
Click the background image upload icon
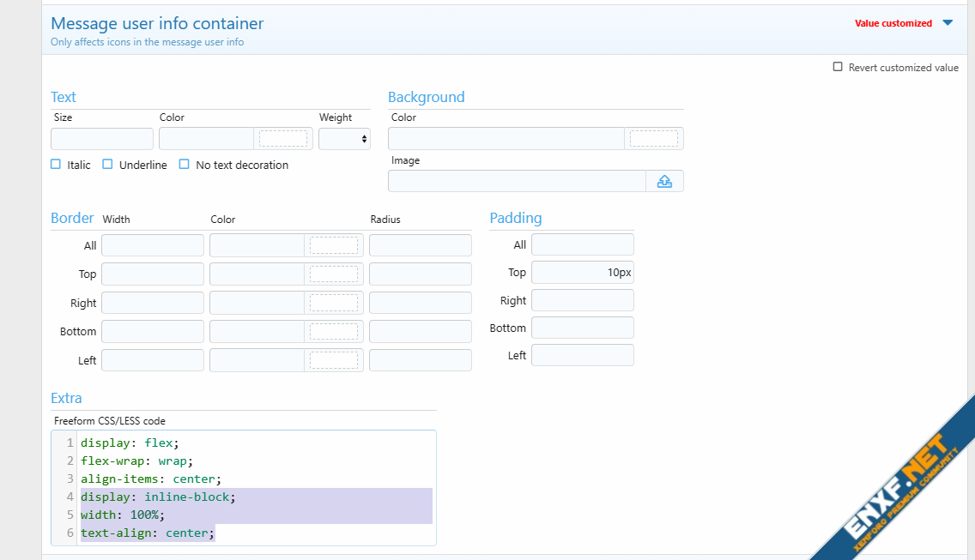coord(664,181)
